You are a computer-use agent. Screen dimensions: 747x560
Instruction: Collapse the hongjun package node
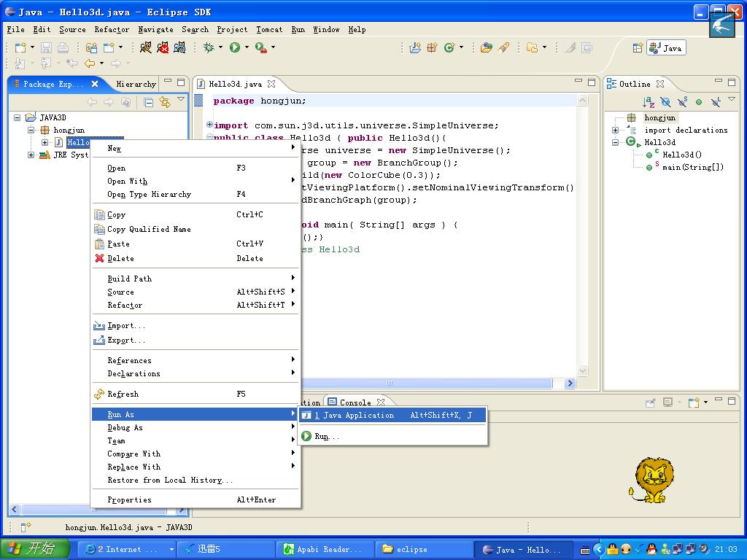coord(31,130)
